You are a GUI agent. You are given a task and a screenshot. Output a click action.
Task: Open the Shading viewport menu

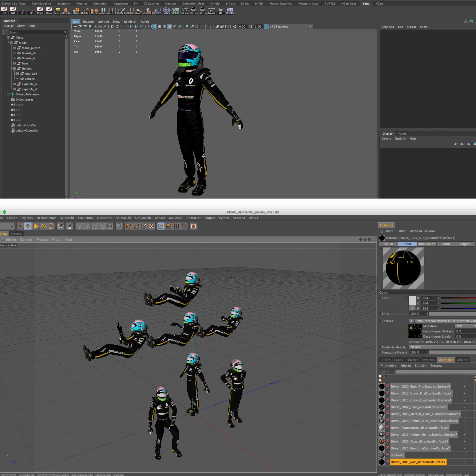click(88, 22)
